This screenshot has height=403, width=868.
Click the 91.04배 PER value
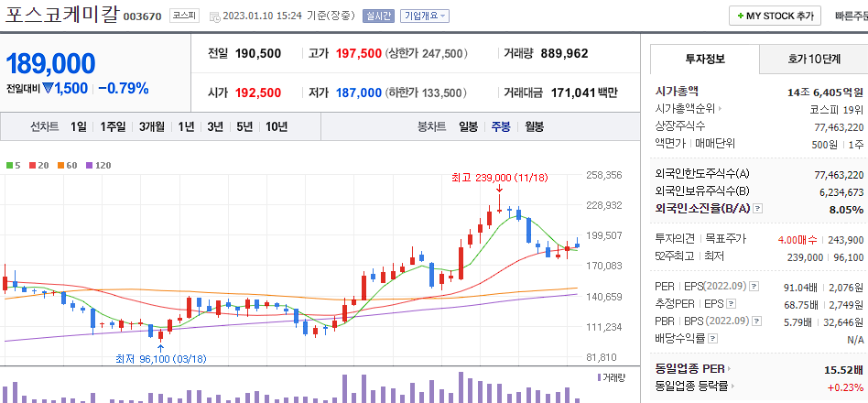[801, 288]
